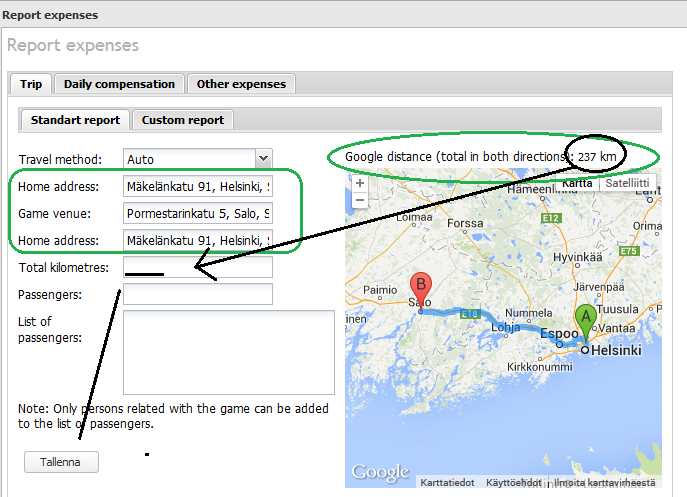Viewport: 687px width, 497px height.
Task: Zoom out on the map with minus button
Action: (x=360, y=200)
